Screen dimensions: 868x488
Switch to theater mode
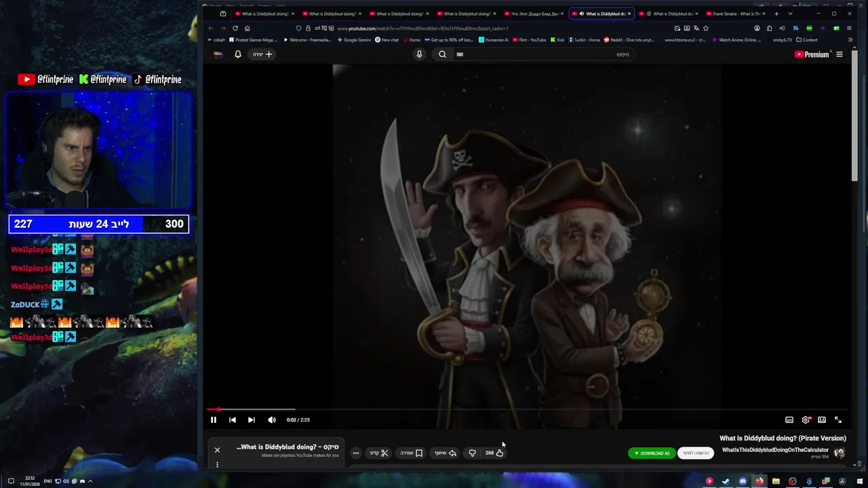pyautogui.click(x=822, y=420)
